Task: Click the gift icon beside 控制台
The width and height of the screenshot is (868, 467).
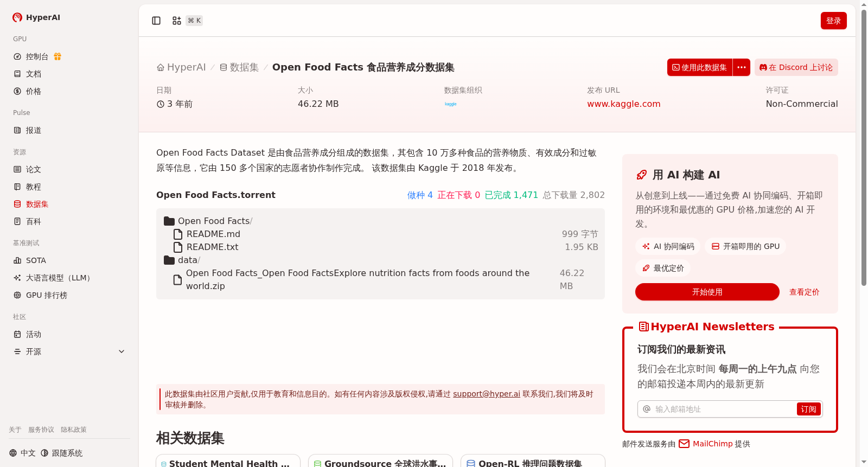Action: pyautogui.click(x=58, y=56)
